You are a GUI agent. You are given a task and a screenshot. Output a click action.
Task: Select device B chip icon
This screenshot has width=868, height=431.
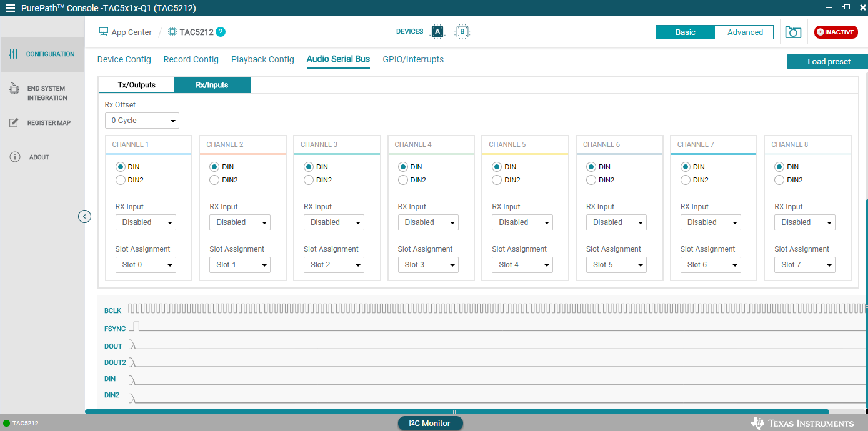462,32
